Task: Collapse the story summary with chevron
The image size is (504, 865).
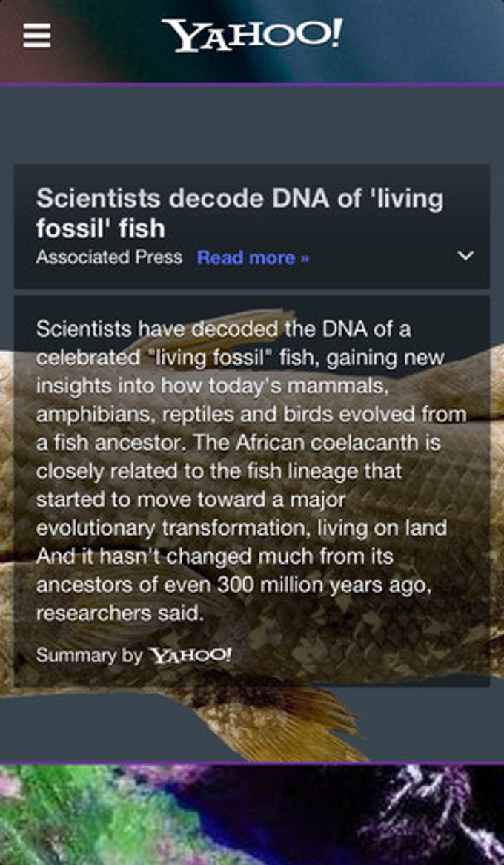Action: pos(466,256)
